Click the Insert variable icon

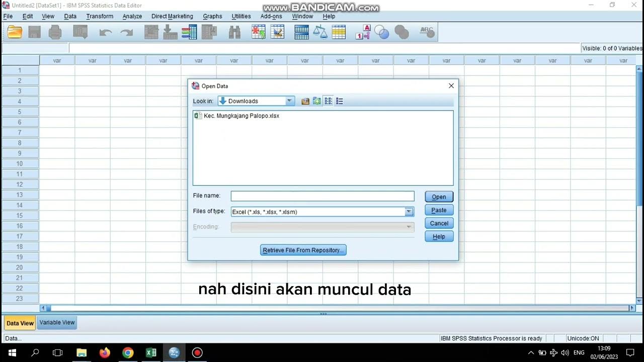click(x=277, y=32)
